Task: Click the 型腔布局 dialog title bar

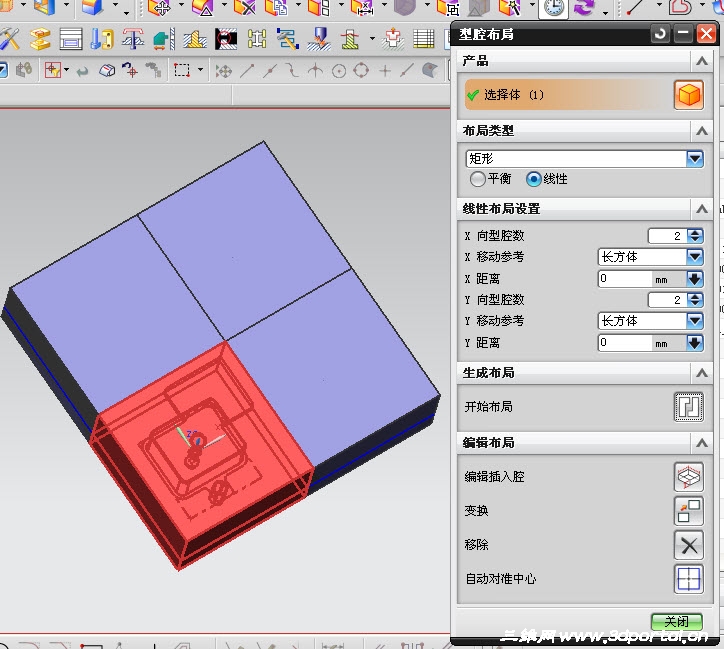Action: [552, 34]
